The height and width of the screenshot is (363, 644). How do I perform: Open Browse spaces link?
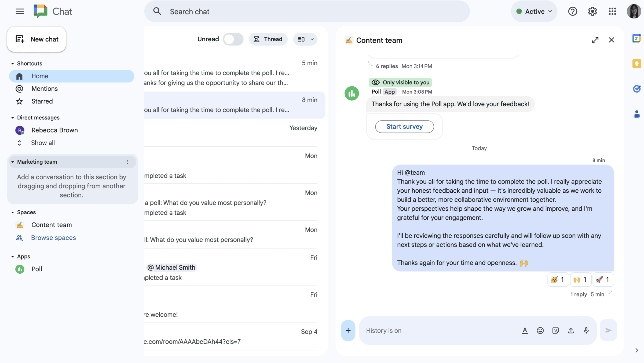53,238
